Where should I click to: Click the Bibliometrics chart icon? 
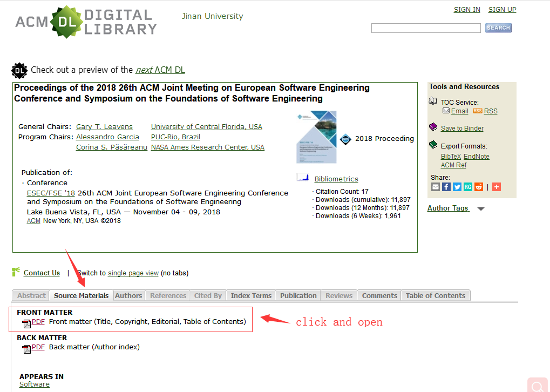pyautogui.click(x=303, y=177)
